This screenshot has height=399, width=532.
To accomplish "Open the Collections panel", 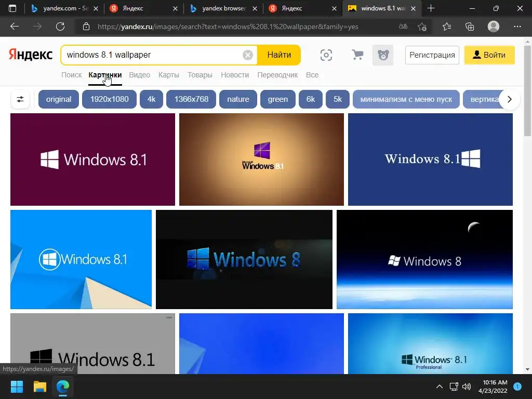I will click(470, 26).
